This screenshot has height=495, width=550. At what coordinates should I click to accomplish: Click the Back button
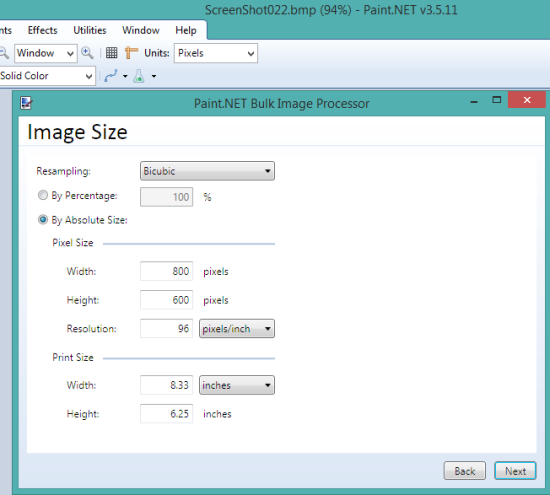pos(465,471)
